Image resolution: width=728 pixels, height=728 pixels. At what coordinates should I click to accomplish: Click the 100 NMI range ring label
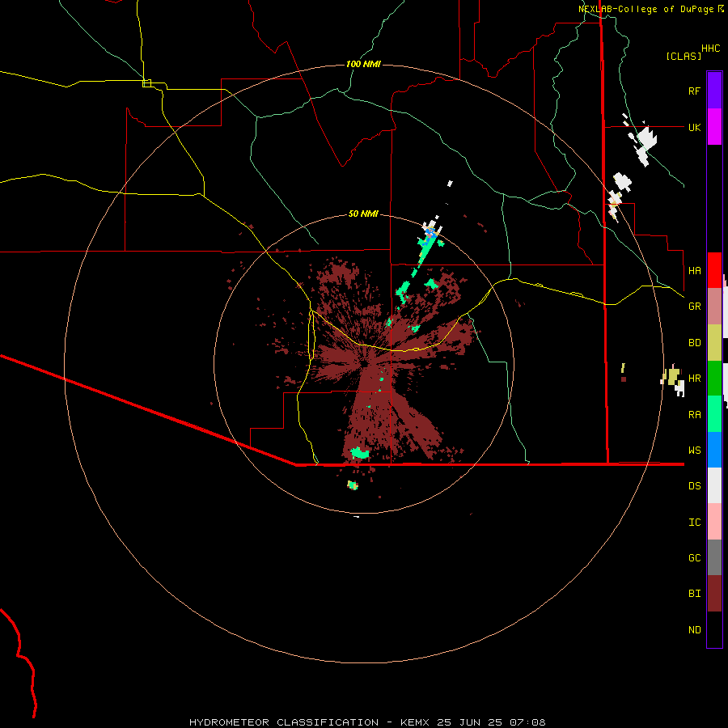[x=363, y=64]
